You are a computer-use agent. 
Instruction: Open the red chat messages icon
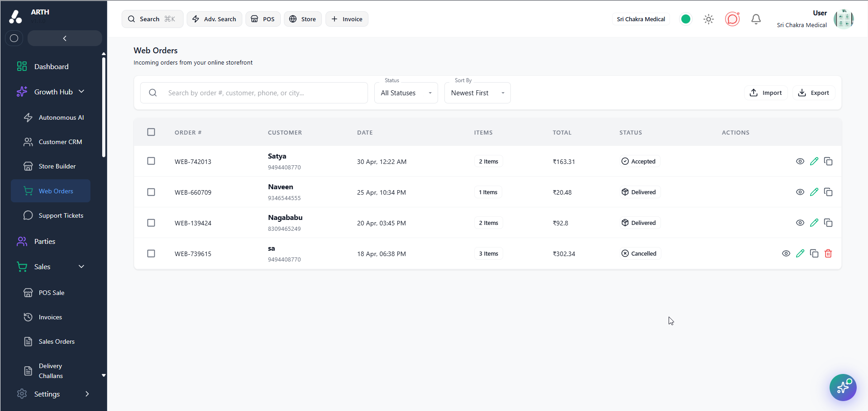coord(732,19)
